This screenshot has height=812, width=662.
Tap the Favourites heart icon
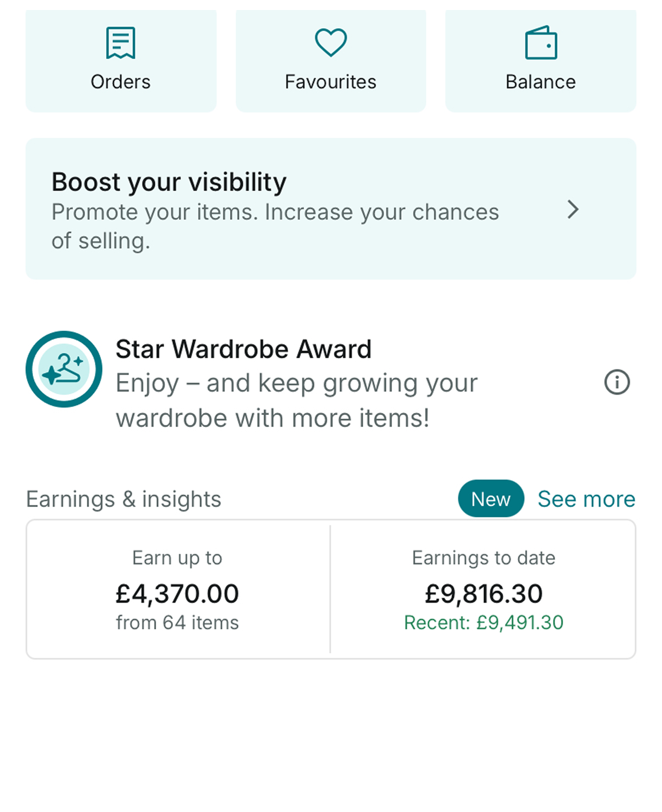[331, 42]
